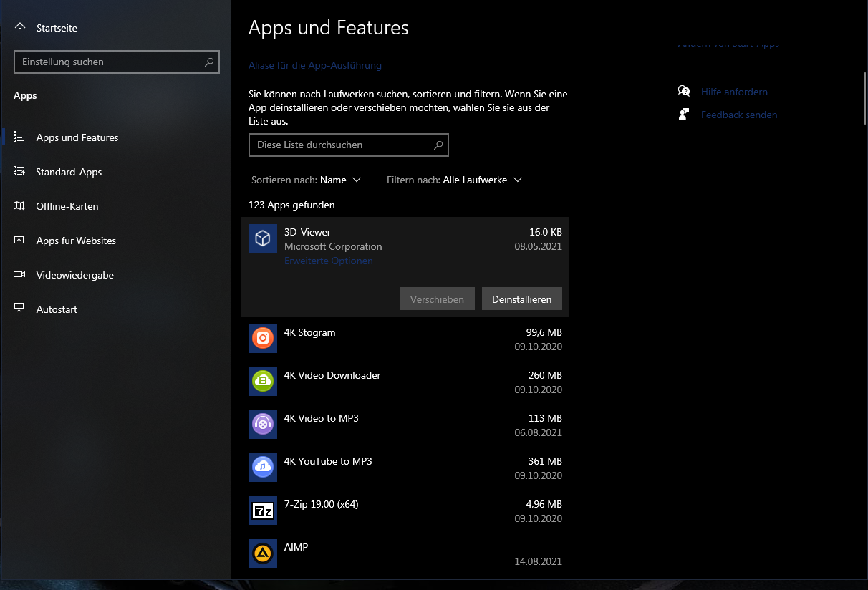Click the 3D-Viewer app icon
This screenshot has width=868, height=590.
pyautogui.click(x=263, y=238)
